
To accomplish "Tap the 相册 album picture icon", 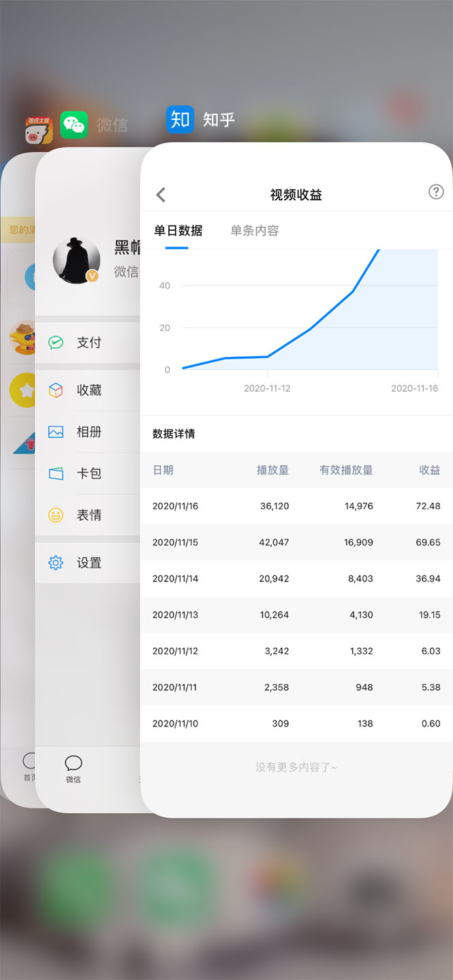I will pos(56,432).
